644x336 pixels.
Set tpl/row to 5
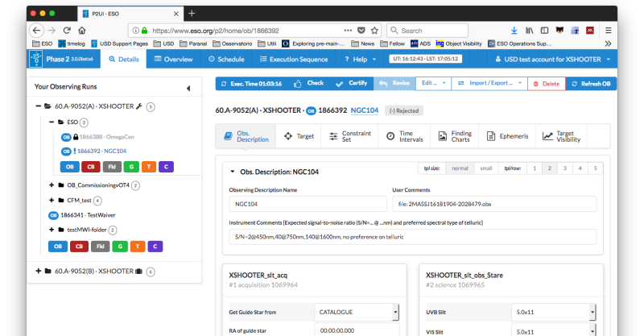[x=595, y=168]
